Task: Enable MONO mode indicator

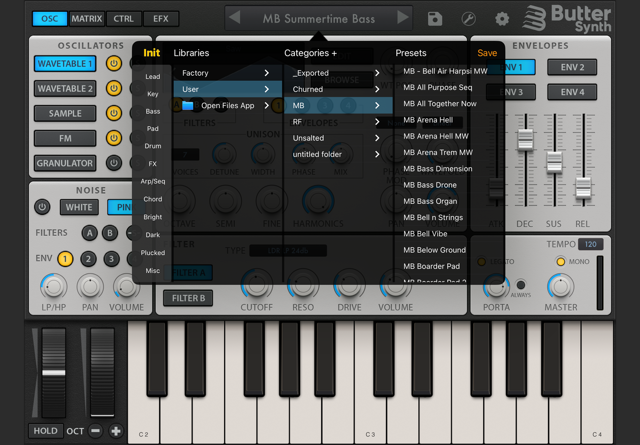Action: (x=561, y=261)
